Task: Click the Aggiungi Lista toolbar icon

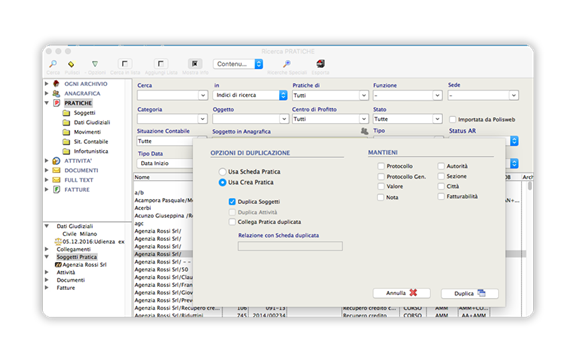Action: pyautogui.click(x=161, y=64)
